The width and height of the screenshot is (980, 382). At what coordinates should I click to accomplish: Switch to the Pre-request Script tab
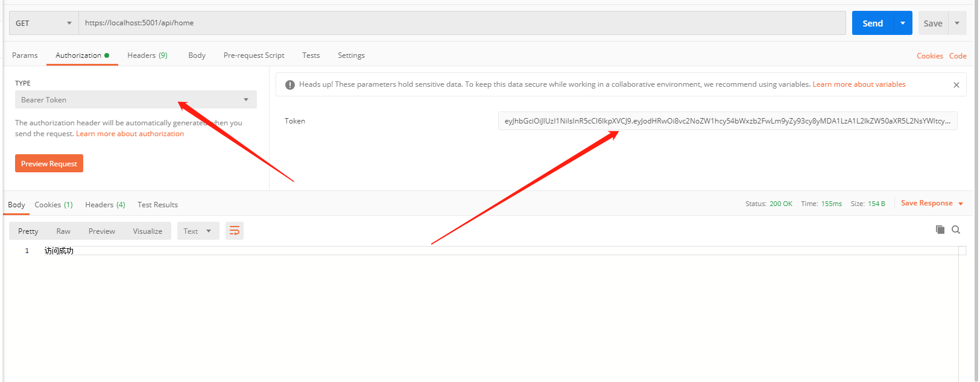point(254,55)
